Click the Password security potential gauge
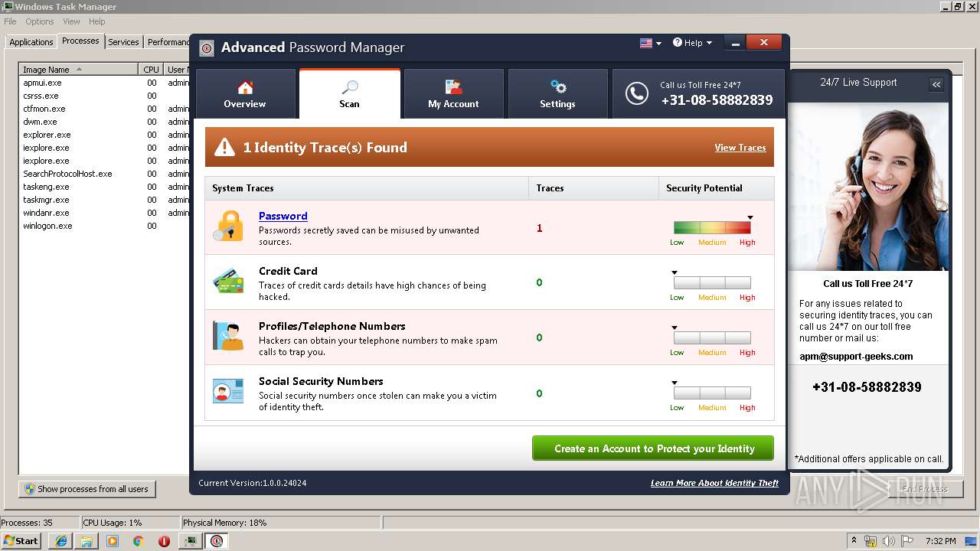Viewport: 980px width, 551px height. (x=712, y=227)
